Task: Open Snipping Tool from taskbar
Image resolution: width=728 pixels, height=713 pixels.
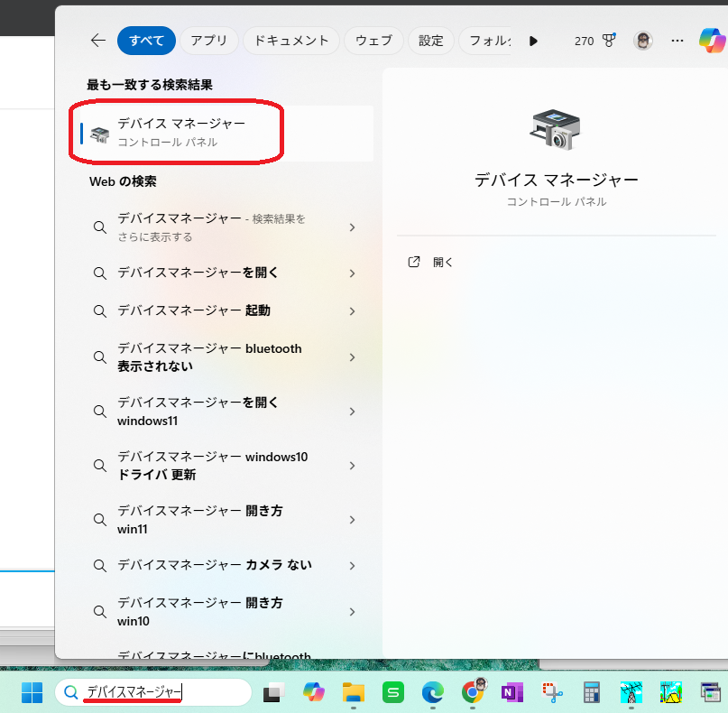Action: [552, 692]
